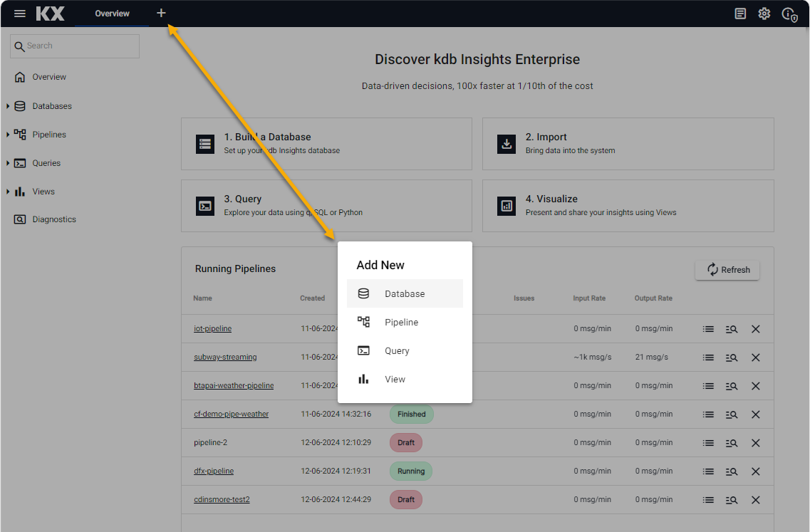
Task: Open the btapai-weather-pipeline link
Action: 234,385
